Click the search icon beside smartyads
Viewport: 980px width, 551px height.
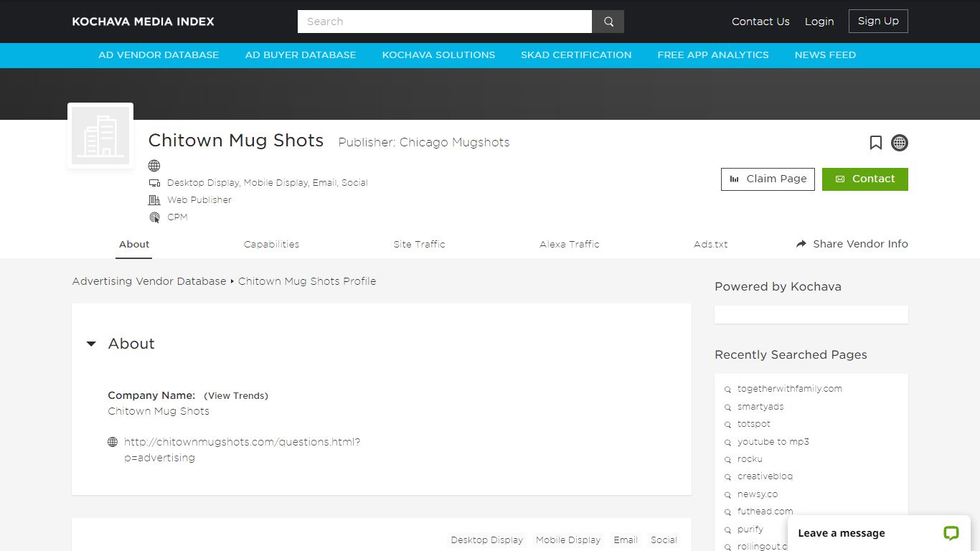click(x=727, y=408)
